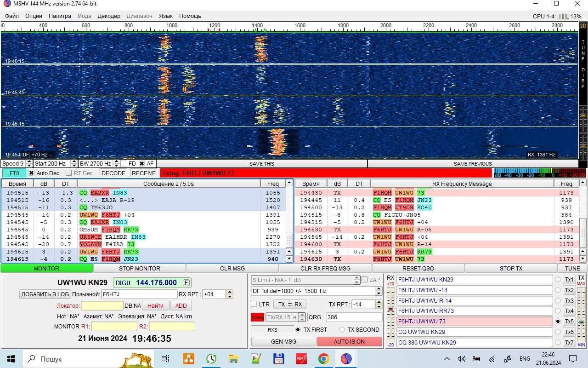The width and height of the screenshot is (588, 368).
Task: Select radio button beside Tx3
Action: pyautogui.click(x=558, y=300)
